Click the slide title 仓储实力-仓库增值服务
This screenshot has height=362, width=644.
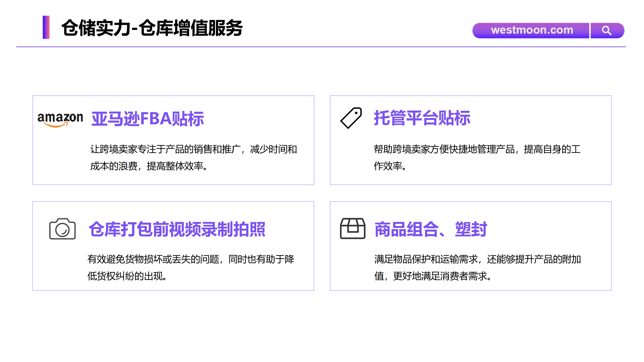[152, 28]
